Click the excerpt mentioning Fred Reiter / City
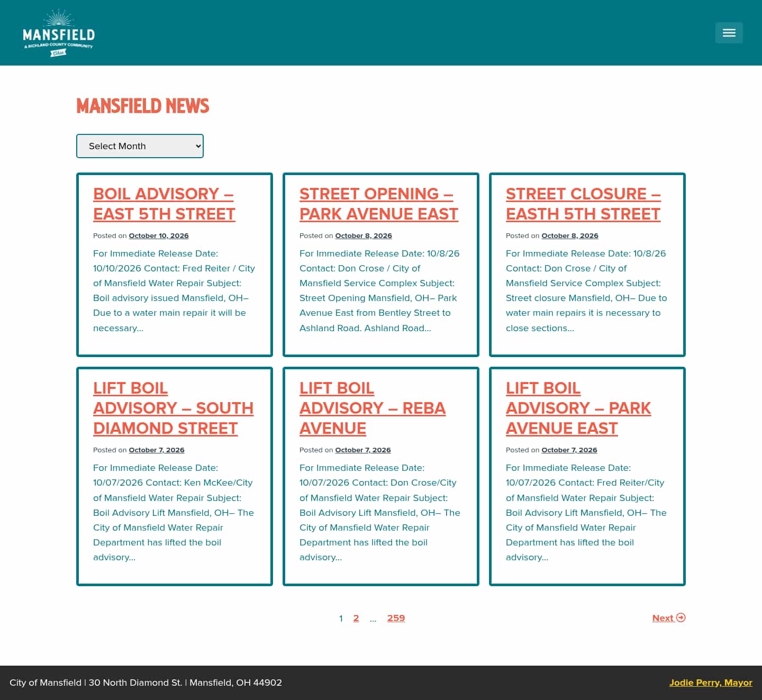The image size is (762, 700). coord(174,290)
